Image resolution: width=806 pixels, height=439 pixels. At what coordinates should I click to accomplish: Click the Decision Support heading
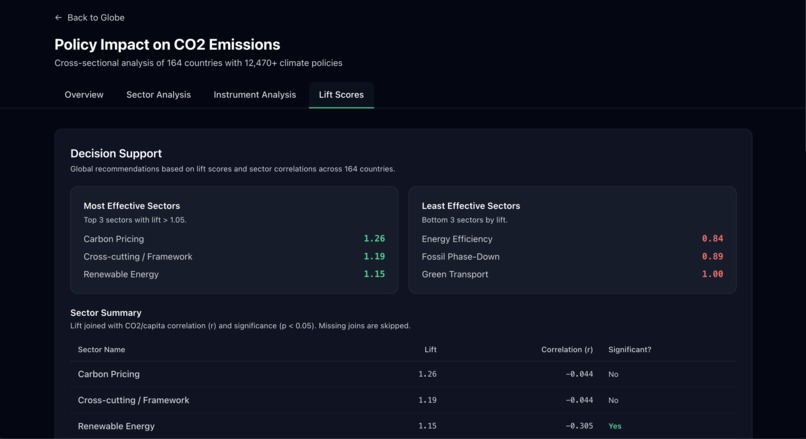point(116,153)
